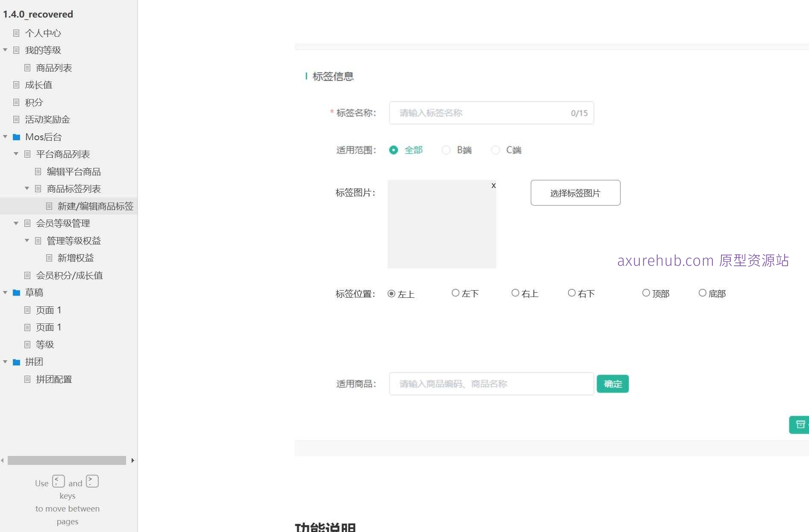This screenshot has width=809, height=532.
Task: Click the 商品标签列表 page icon
Action: [38, 188]
